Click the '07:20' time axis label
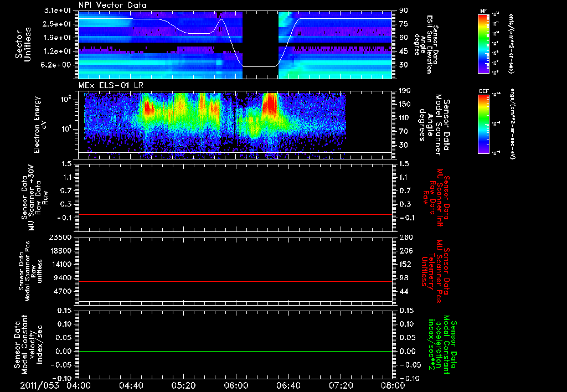This screenshot has height=392, width=567. point(341,385)
